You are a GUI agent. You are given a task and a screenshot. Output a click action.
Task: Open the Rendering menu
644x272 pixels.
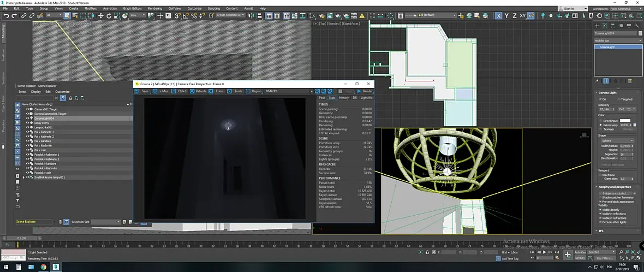coord(154,9)
